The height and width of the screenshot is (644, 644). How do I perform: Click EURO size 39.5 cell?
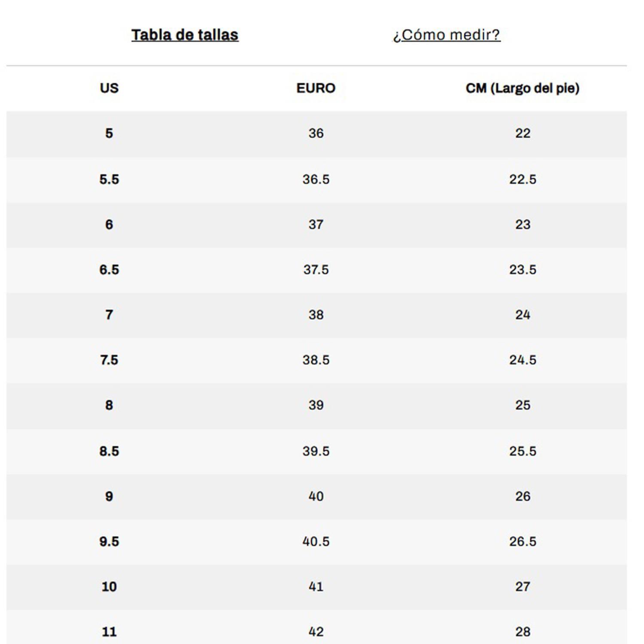316,451
